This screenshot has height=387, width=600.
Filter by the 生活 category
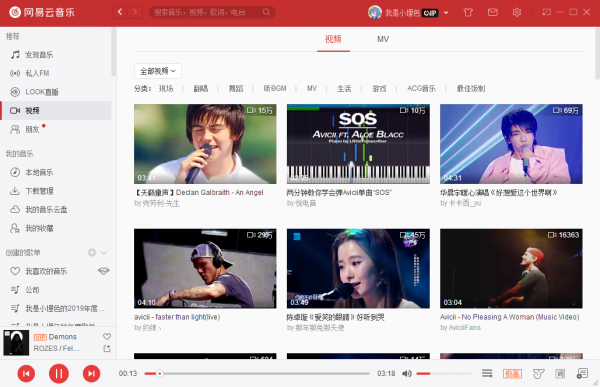click(344, 88)
